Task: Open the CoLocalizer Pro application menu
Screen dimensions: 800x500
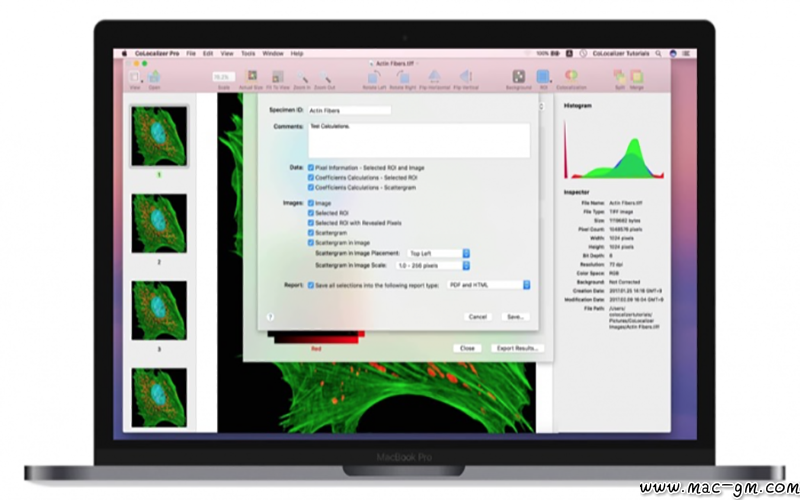Action: click(x=157, y=53)
